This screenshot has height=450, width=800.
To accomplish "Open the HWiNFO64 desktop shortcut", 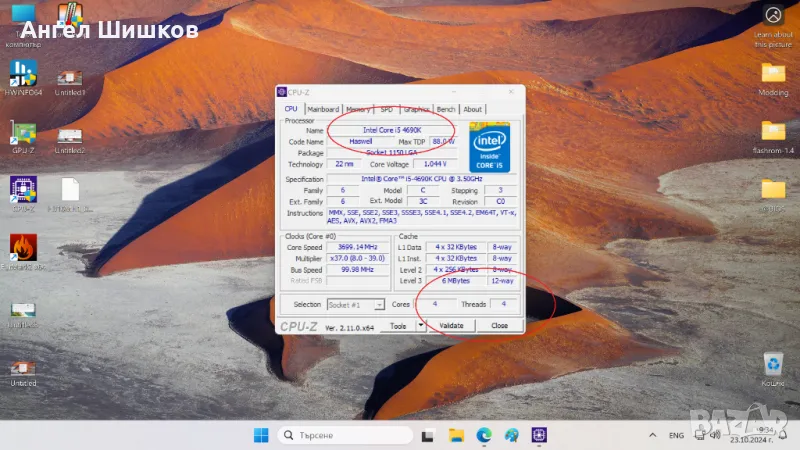I will (23, 75).
